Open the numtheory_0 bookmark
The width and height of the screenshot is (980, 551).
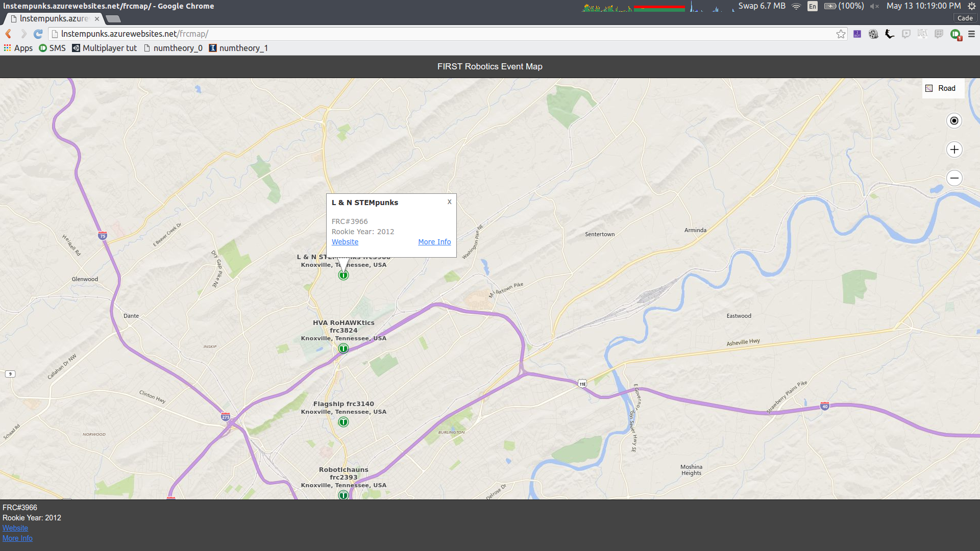(173, 48)
